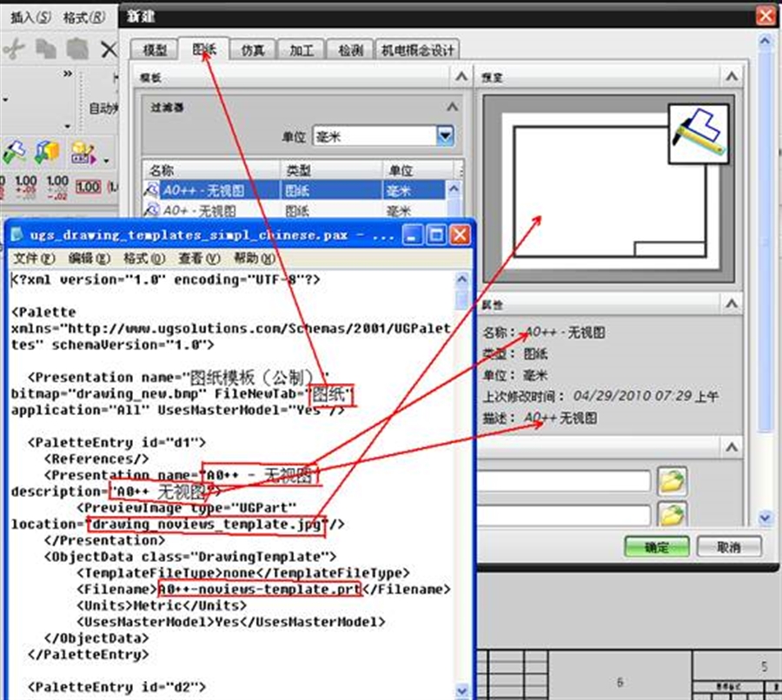Open the arrow beside the cube-pencil icon
The image size is (782, 700).
pos(106,161)
